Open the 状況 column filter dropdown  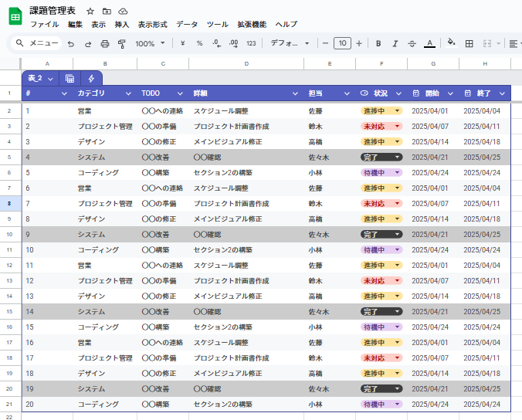pos(398,94)
